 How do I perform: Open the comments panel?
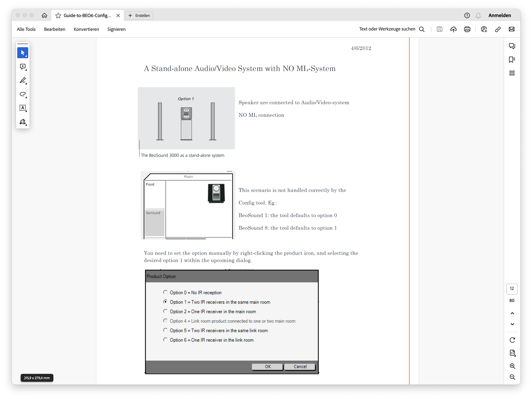point(512,46)
